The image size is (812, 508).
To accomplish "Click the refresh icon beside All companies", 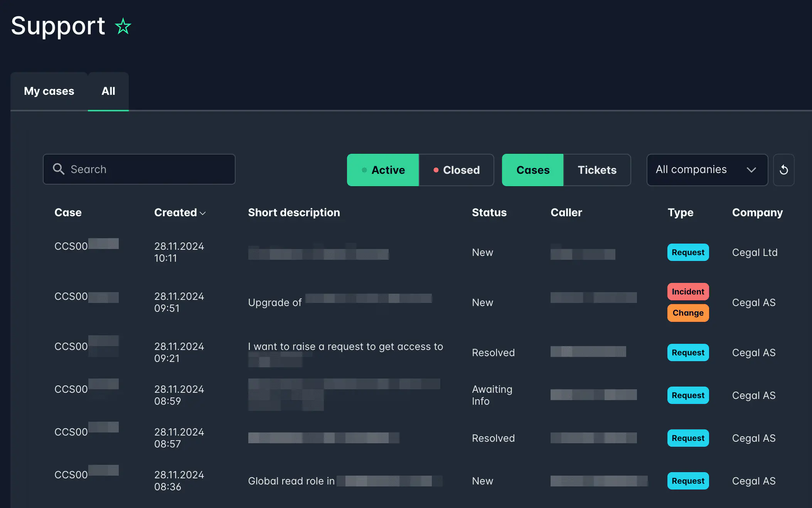I will 783,170.
